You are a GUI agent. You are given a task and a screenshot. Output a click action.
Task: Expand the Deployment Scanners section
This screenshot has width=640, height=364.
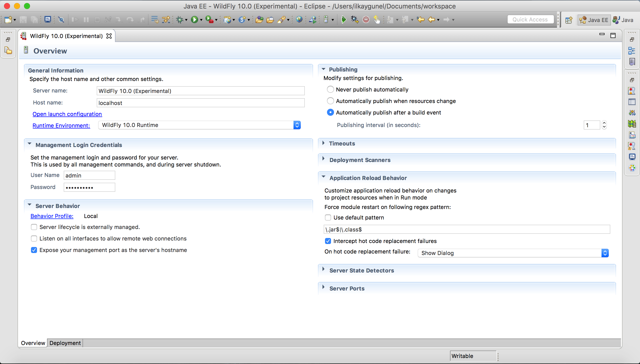pyautogui.click(x=323, y=158)
